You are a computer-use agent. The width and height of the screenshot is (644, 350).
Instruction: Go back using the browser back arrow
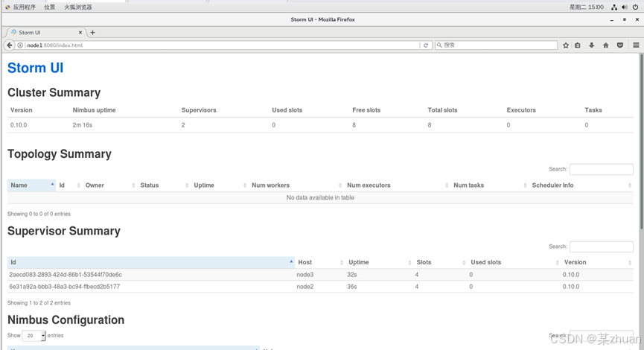click(9, 45)
